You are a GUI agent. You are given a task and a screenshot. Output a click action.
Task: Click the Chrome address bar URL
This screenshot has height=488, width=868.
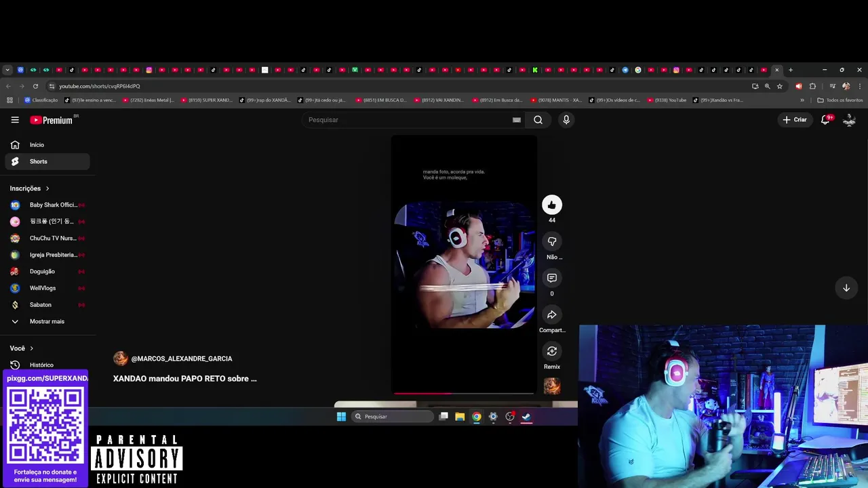click(x=100, y=86)
